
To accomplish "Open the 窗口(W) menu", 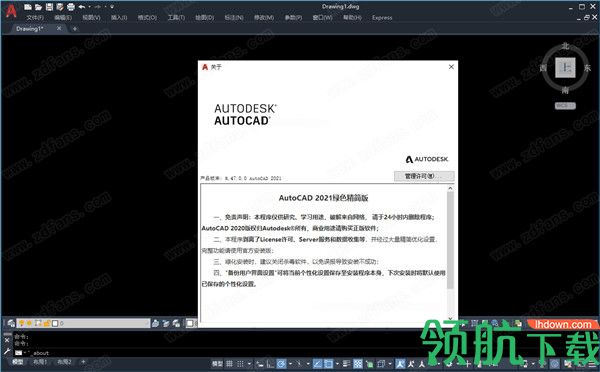I will coord(322,18).
